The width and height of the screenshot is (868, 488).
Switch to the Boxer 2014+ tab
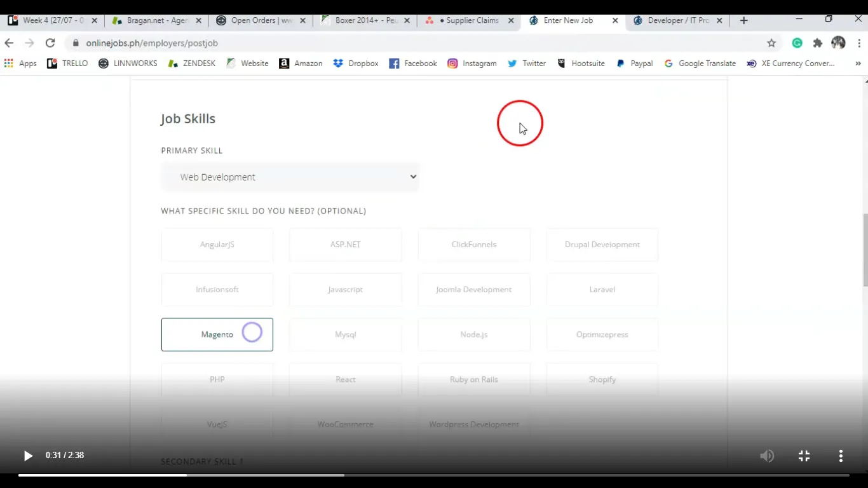(365, 20)
